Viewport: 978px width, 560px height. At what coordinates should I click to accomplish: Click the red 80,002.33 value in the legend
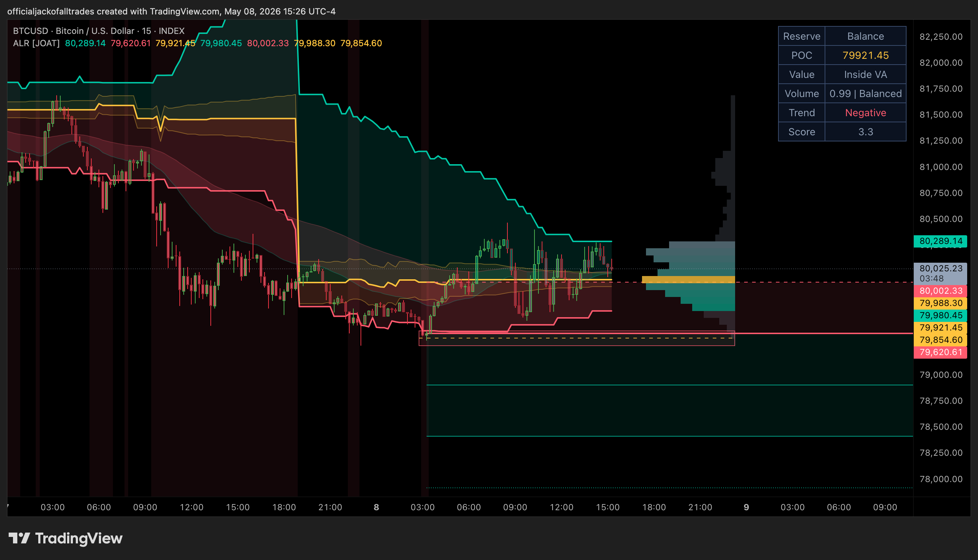tap(268, 43)
